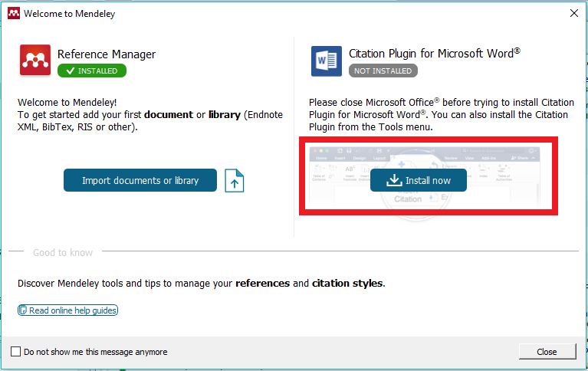Install the Word citation plugin now
The image size is (588, 371).
419,180
